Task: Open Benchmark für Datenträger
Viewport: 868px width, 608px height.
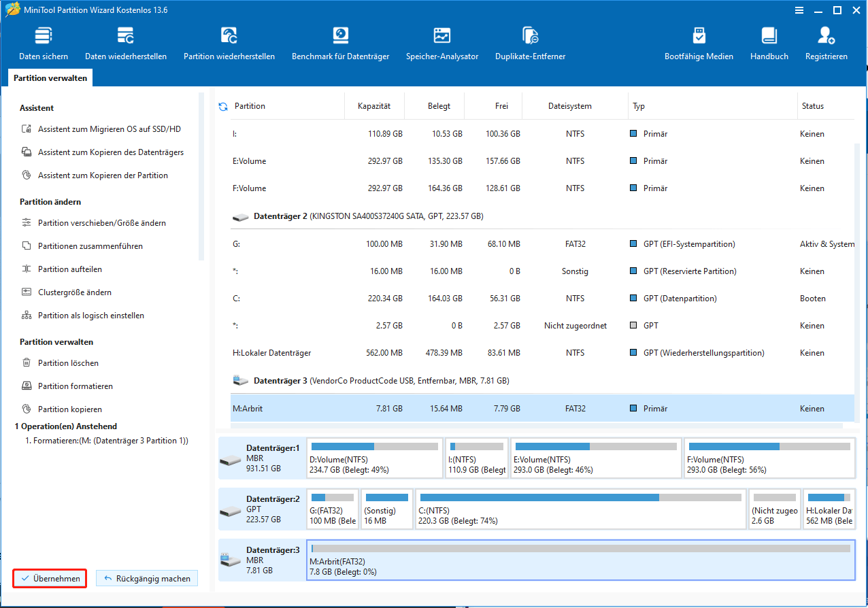Action: (x=340, y=44)
